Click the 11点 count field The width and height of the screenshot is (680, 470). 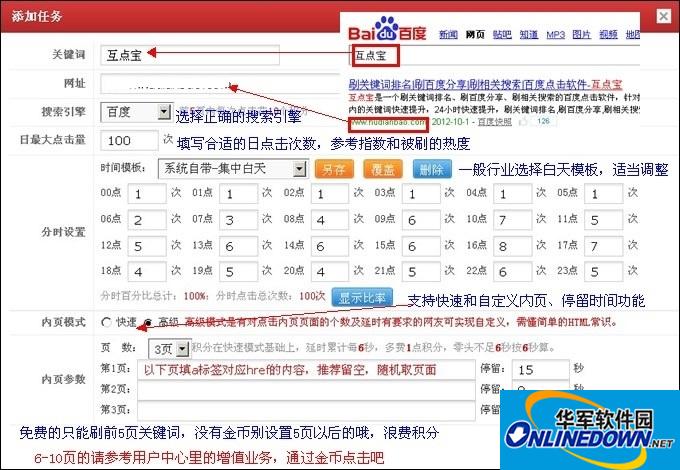pyautogui.click(x=604, y=220)
